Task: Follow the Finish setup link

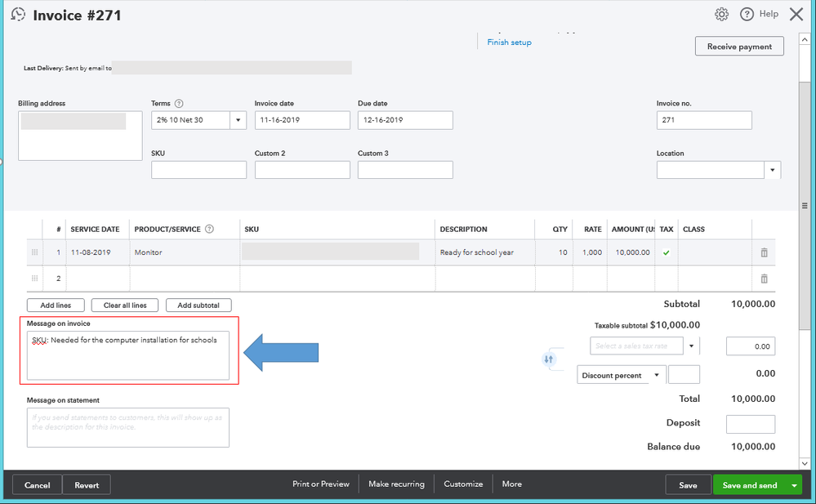Action: pyautogui.click(x=510, y=42)
